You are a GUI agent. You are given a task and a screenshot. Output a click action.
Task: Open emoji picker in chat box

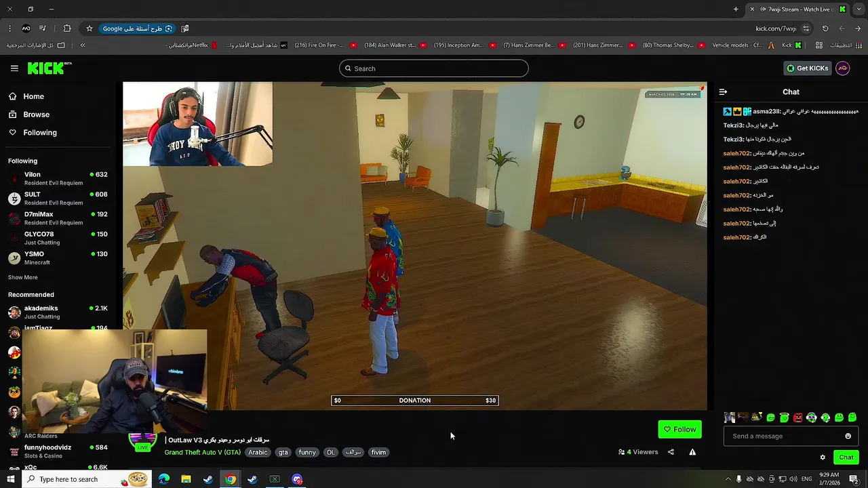coord(848,436)
